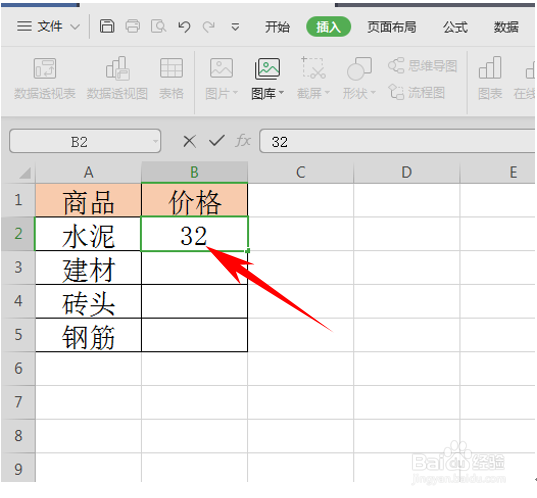The image size is (537, 498).
Task: Cancel the entry with the X icon
Action: (189, 141)
